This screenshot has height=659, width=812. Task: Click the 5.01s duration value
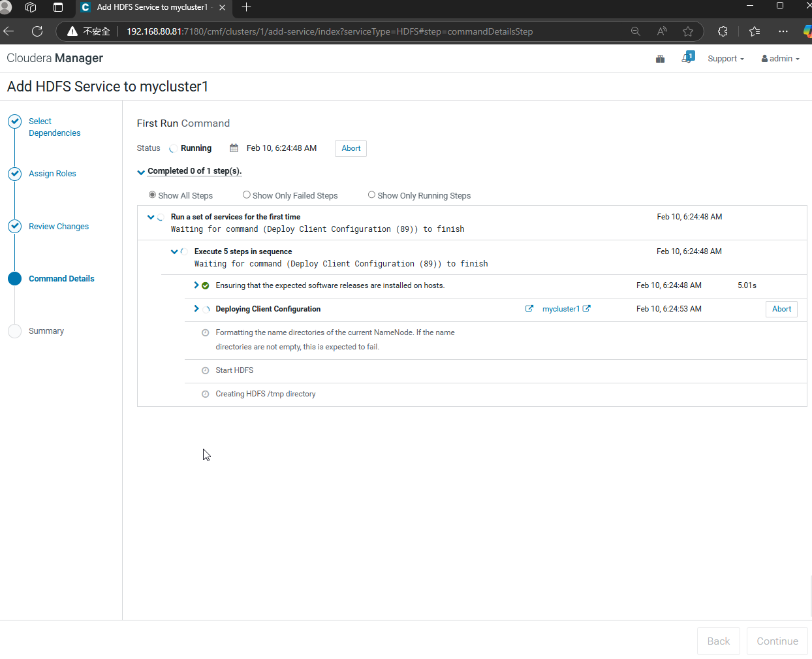tap(747, 285)
